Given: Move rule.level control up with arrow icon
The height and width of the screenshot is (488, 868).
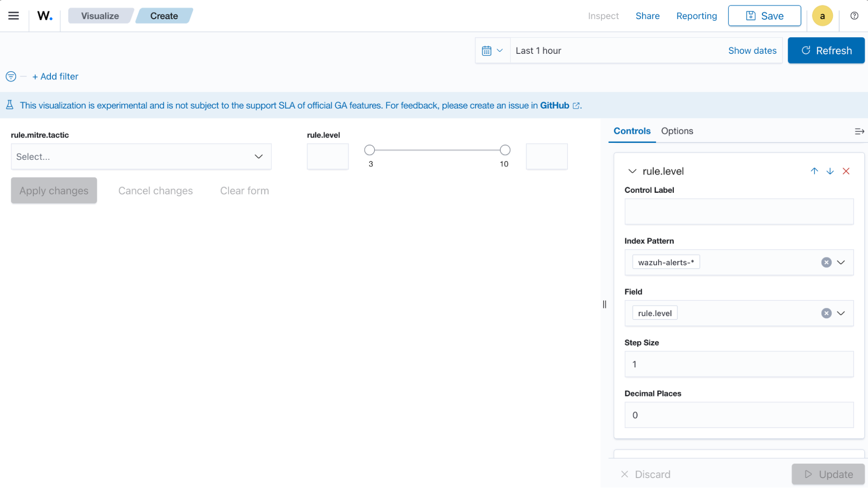Looking at the screenshot, I should click(x=814, y=171).
